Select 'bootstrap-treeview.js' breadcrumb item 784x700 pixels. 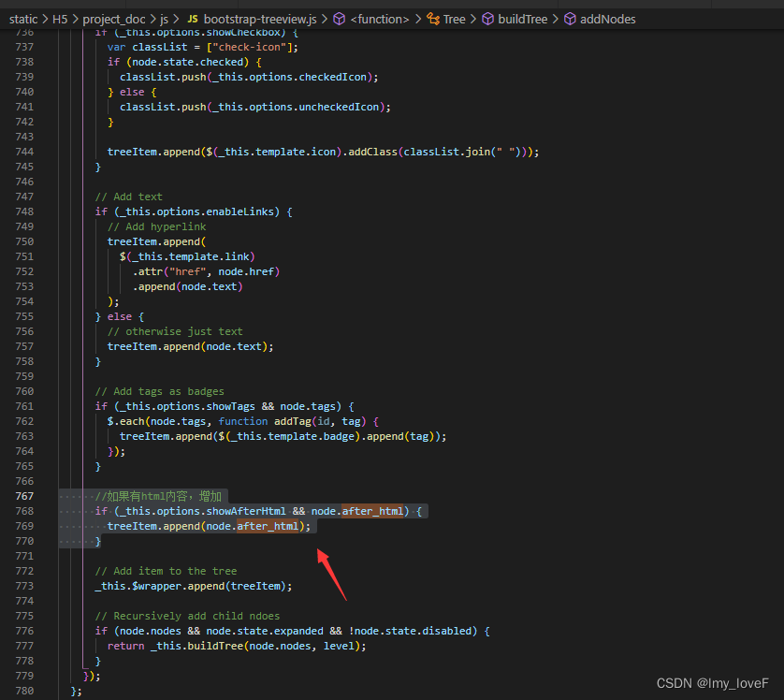click(x=260, y=20)
